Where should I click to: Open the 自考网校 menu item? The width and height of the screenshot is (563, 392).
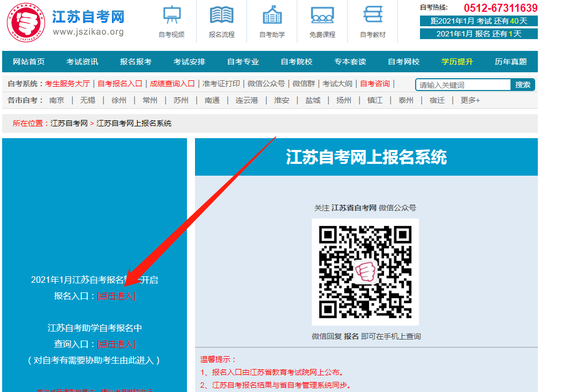click(403, 62)
